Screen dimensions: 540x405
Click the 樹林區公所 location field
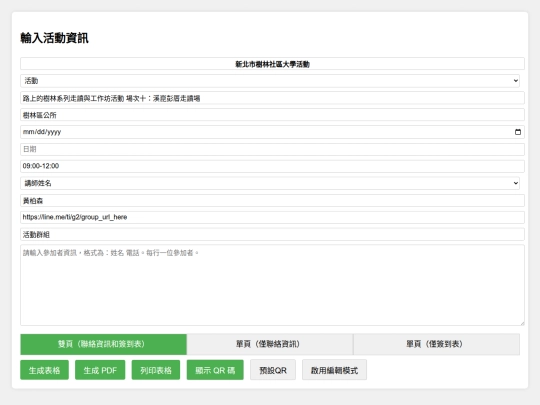(272, 115)
